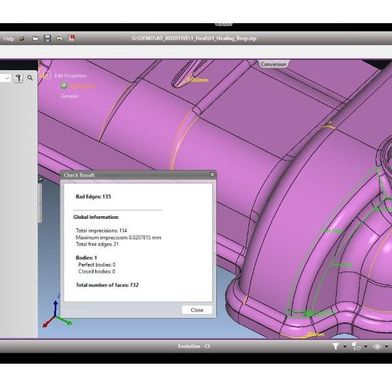
Task: Click the red export icon in the toolbar
Action: (x=72, y=38)
